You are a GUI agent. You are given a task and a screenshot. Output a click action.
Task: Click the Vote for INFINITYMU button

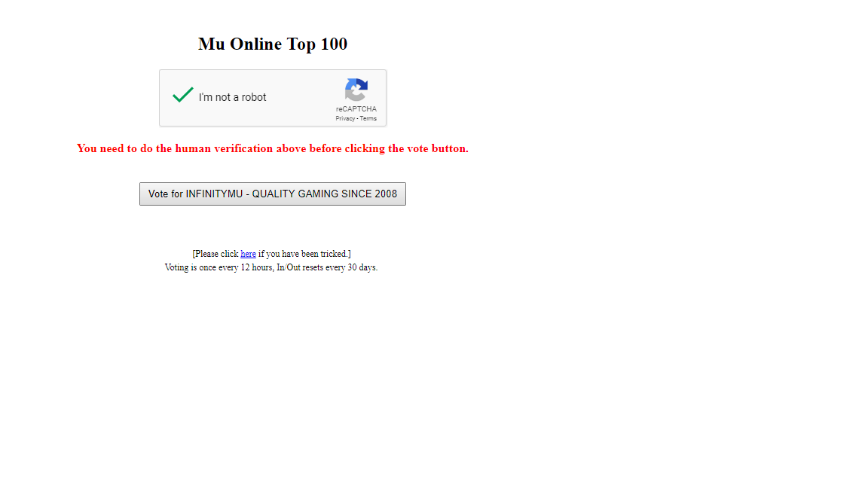click(272, 194)
